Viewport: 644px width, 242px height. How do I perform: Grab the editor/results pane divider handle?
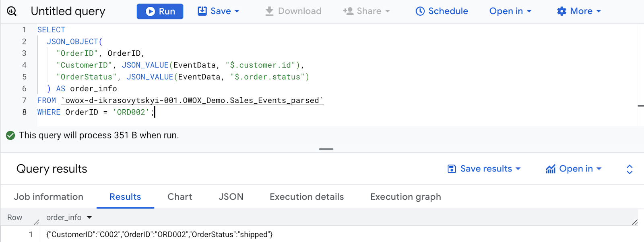point(326,149)
